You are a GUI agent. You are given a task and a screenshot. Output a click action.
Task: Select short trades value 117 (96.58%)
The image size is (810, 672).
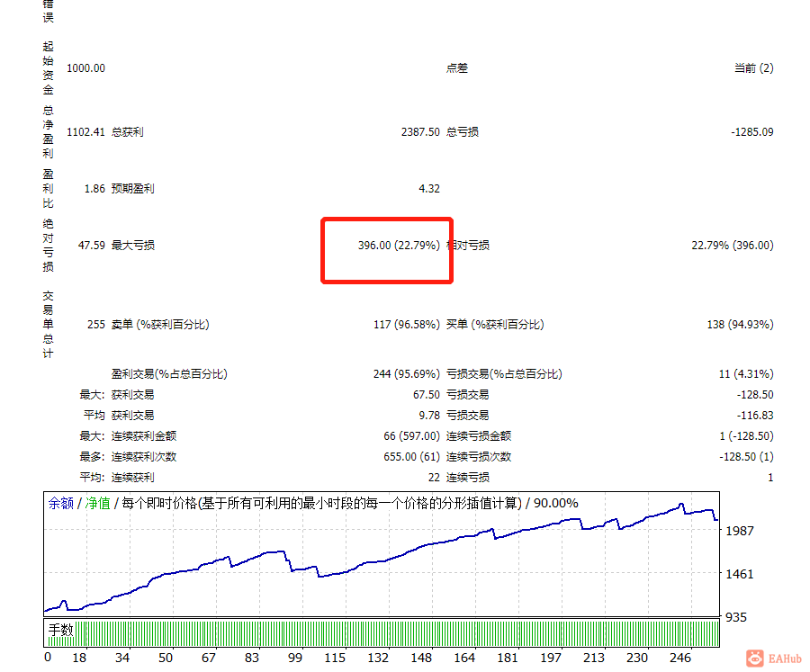pos(407,325)
